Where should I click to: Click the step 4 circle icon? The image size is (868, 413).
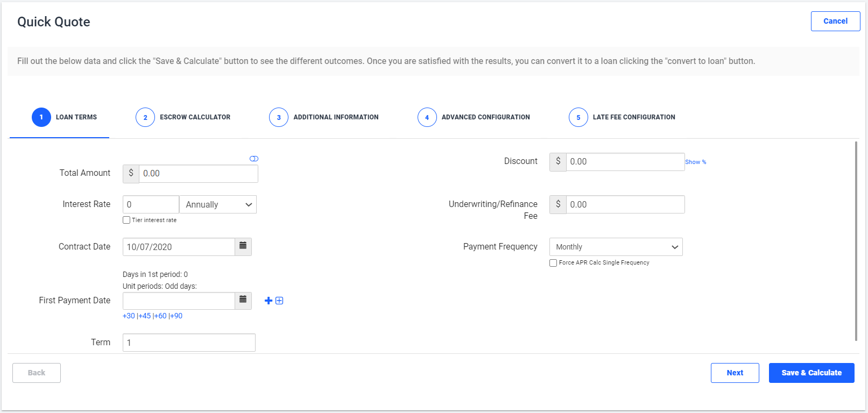pos(427,117)
